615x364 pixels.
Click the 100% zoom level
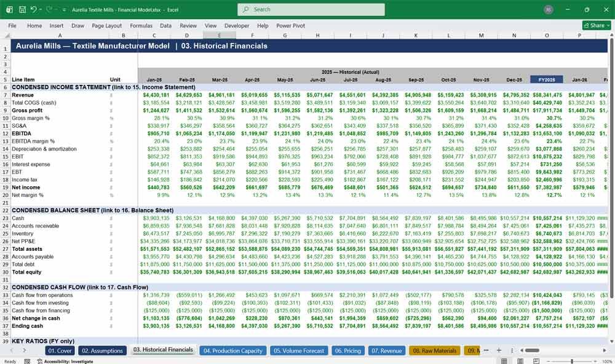(607, 362)
